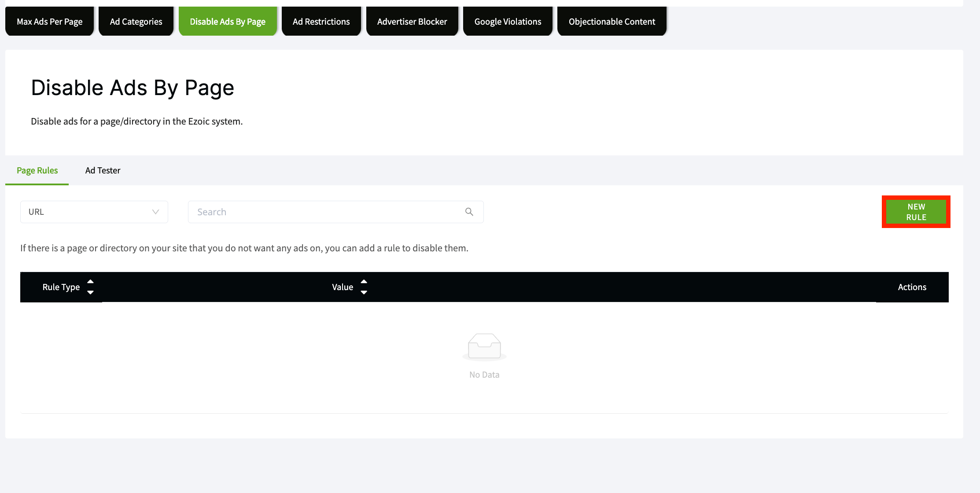Switch to the Ad Tester sub-tab

[103, 170]
